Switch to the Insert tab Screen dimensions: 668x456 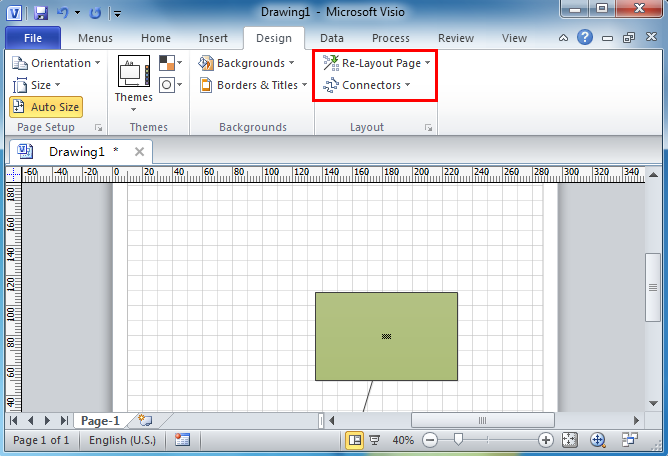click(213, 38)
